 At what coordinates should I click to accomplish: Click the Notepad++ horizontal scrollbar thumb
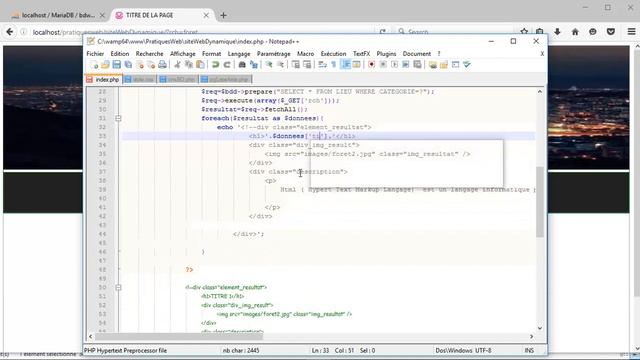coord(179,336)
